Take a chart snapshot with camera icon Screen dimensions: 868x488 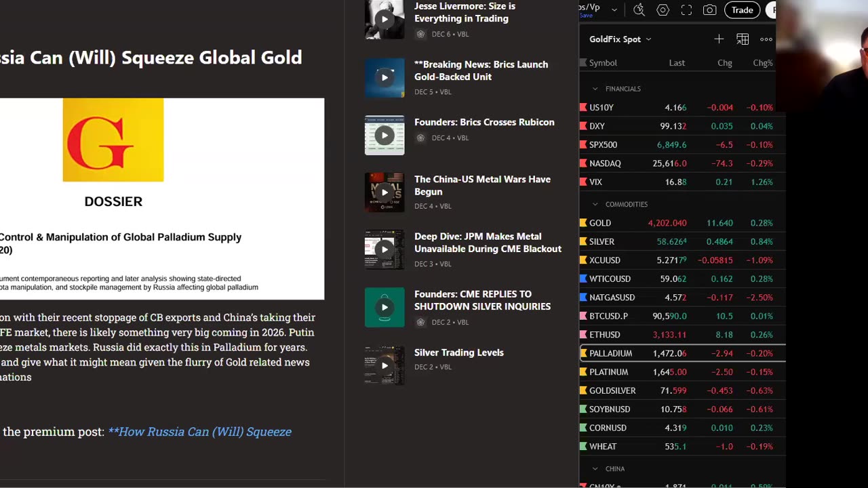pyautogui.click(x=709, y=10)
